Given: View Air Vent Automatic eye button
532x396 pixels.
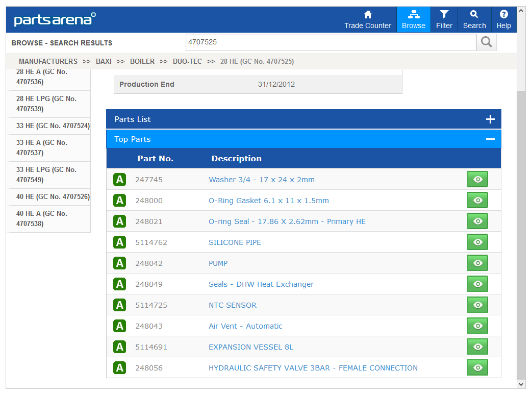Looking at the screenshot, I should pyautogui.click(x=477, y=326).
